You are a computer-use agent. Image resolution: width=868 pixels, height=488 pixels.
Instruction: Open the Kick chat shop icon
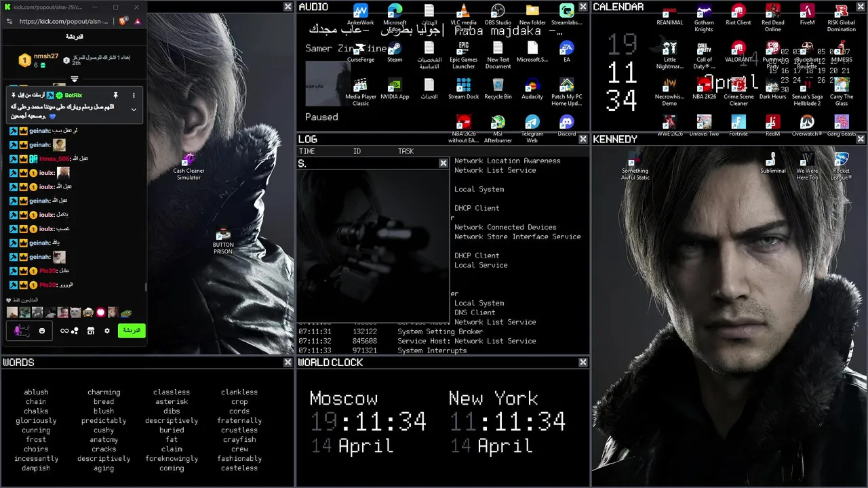(90, 331)
